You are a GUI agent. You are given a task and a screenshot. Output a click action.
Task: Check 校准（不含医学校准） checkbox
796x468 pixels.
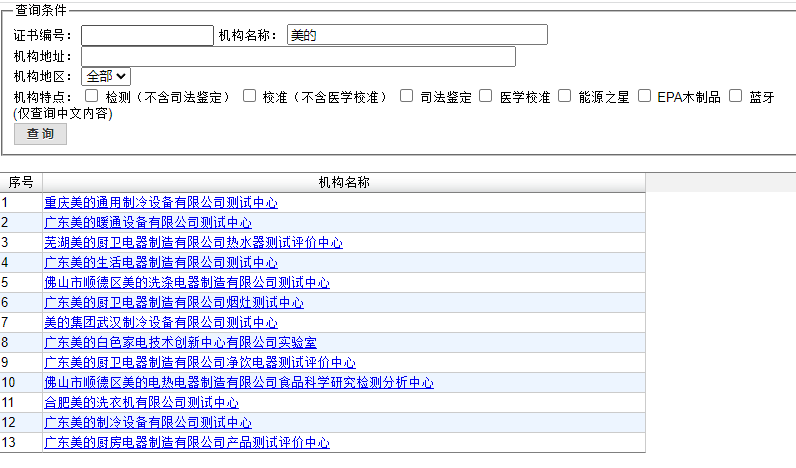[x=249, y=96]
